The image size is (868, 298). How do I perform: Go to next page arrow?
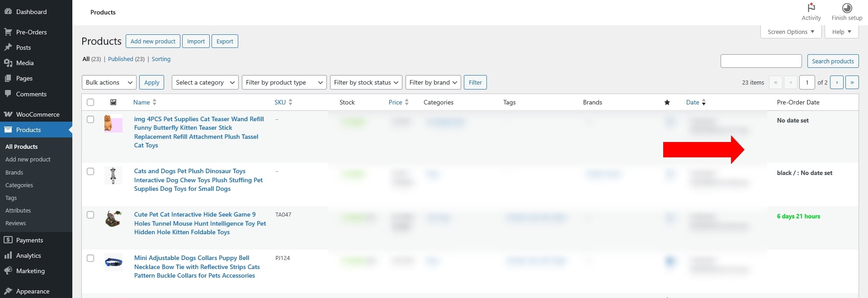[x=836, y=82]
